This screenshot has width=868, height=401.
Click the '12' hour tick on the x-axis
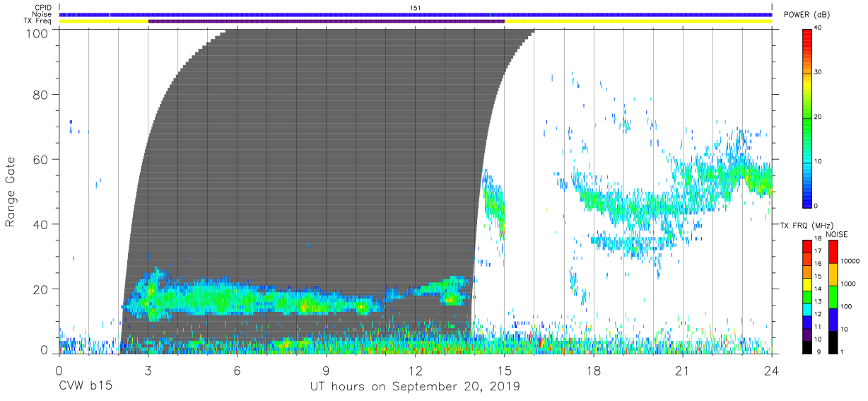click(416, 371)
